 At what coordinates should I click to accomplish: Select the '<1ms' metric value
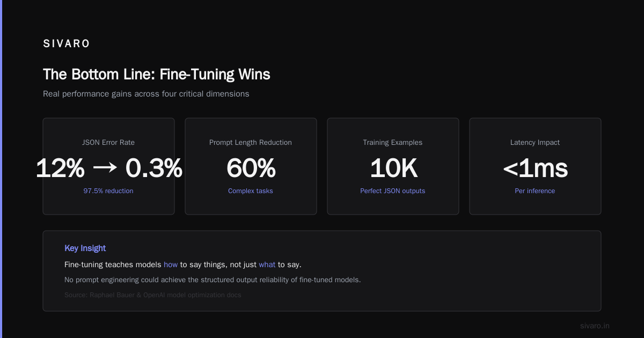pyautogui.click(x=535, y=168)
